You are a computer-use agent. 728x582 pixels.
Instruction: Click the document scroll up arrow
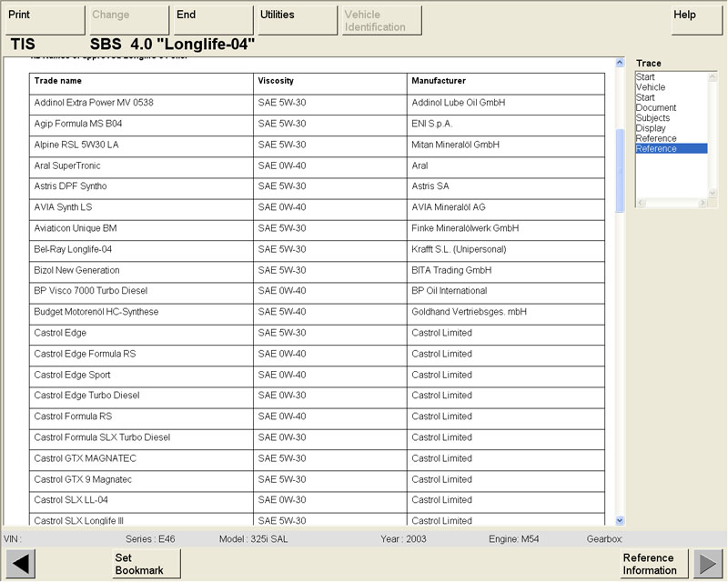point(620,63)
